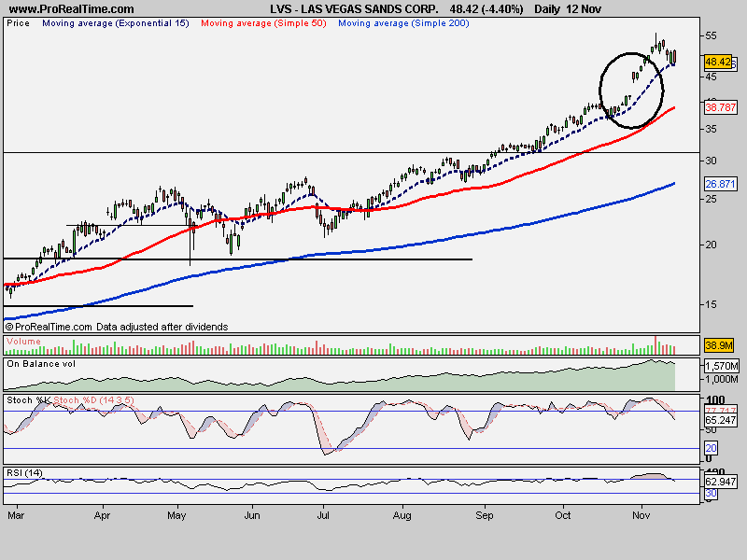Click the 1,000M on balance volume axis label
This screenshot has width=747, height=560.
coord(721,379)
